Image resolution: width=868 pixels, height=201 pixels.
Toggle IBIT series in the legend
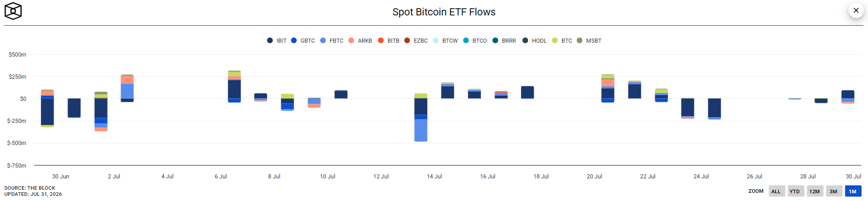point(277,41)
